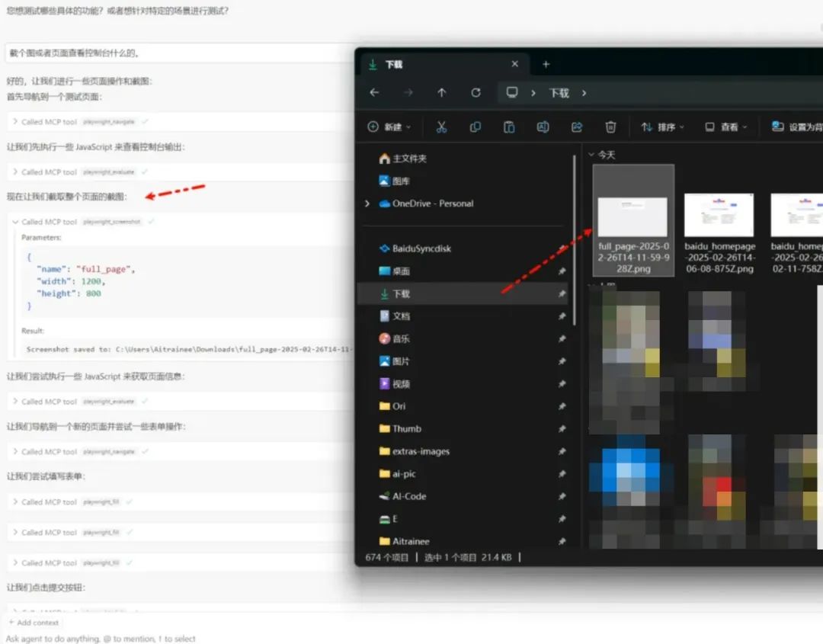Expand chevron before 下载 in address bar
Screen dimensions: 823x644
(533, 93)
